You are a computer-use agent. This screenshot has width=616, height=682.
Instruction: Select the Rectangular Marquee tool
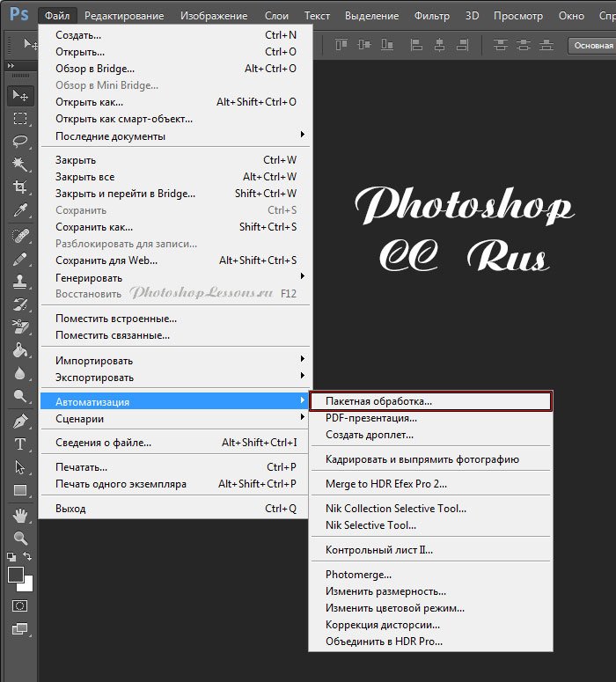tap(19, 119)
